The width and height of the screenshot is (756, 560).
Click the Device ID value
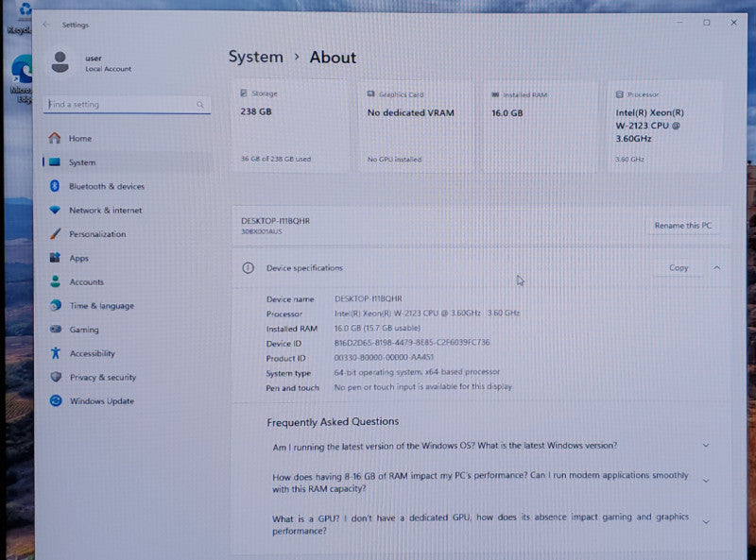pos(412,343)
